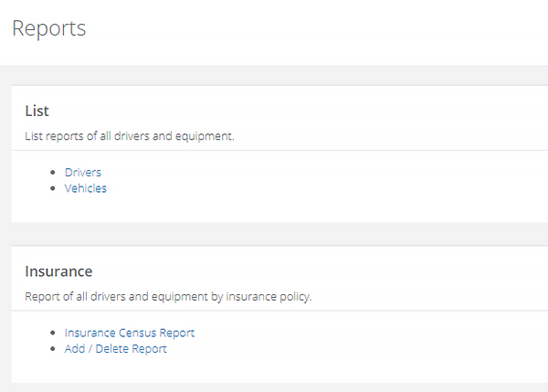Image resolution: width=548 pixels, height=392 pixels.
Task: Click the bullet beside Insurance Census Report
Action: [x=55, y=333]
